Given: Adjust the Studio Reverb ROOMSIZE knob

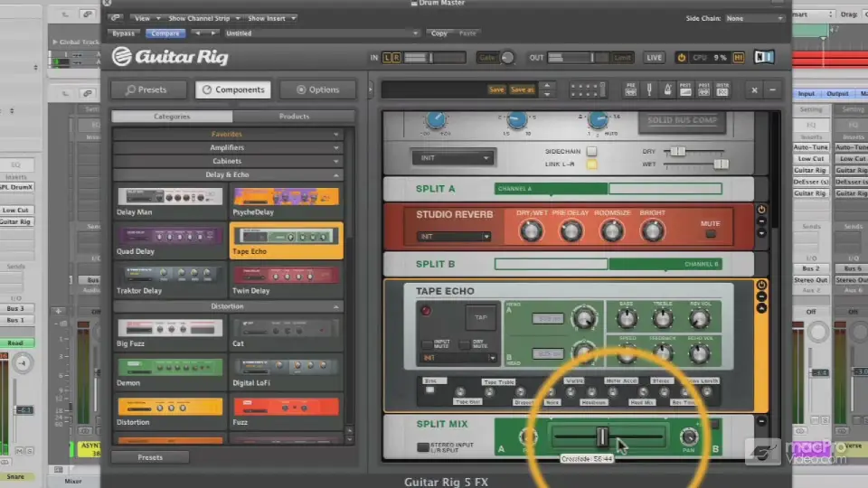Looking at the screenshot, I should pyautogui.click(x=612, y=231).
